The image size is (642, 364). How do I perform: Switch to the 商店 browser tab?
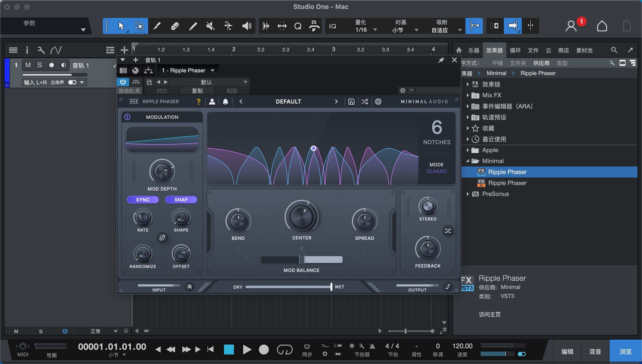(563, 50)
